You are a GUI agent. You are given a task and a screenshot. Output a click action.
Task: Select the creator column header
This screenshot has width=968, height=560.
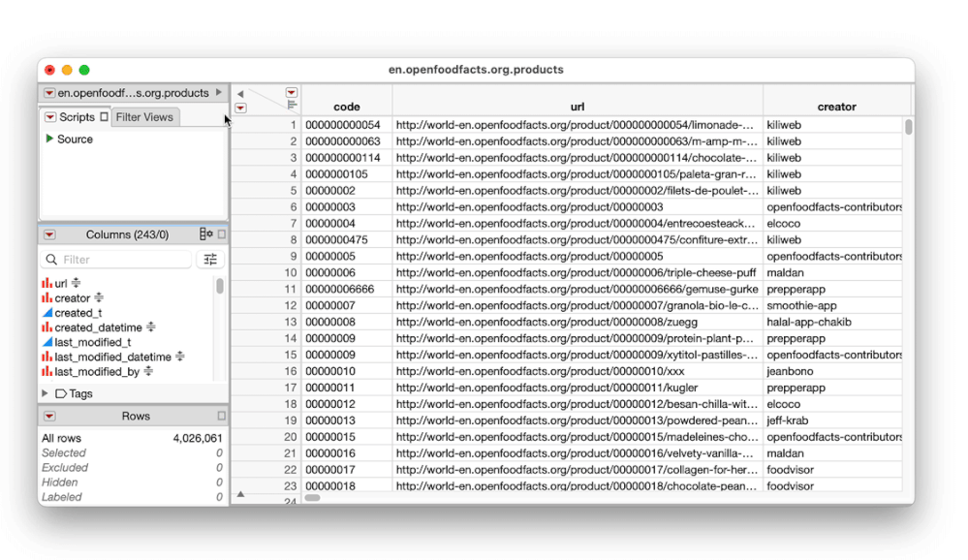(x=836, y=107)
